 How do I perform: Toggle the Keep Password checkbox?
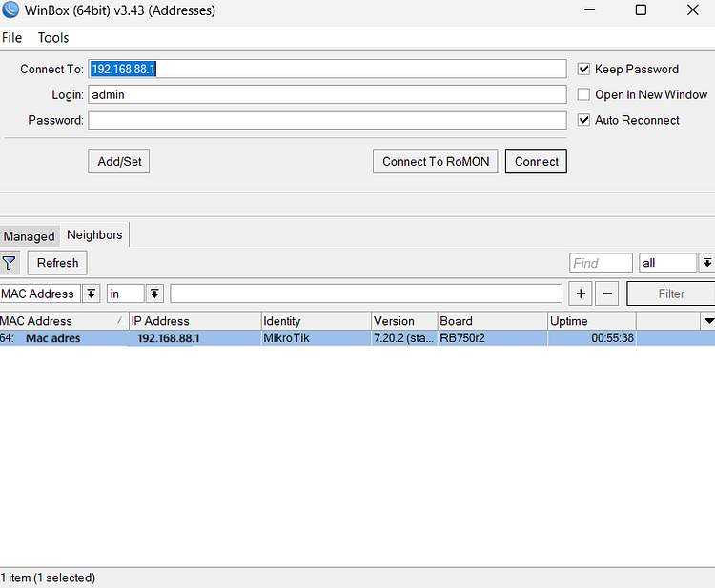coord(583,69)
